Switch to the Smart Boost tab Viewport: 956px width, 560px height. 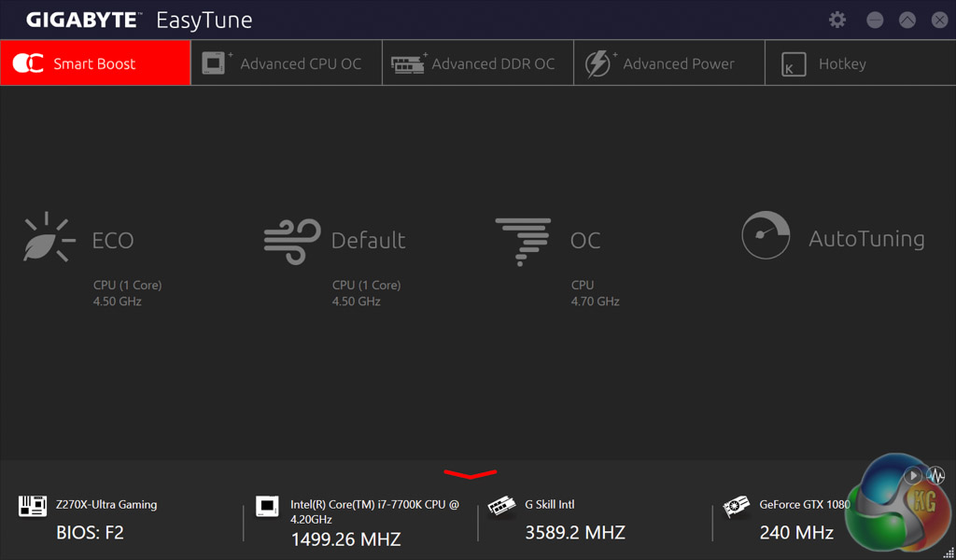point(95,63)
